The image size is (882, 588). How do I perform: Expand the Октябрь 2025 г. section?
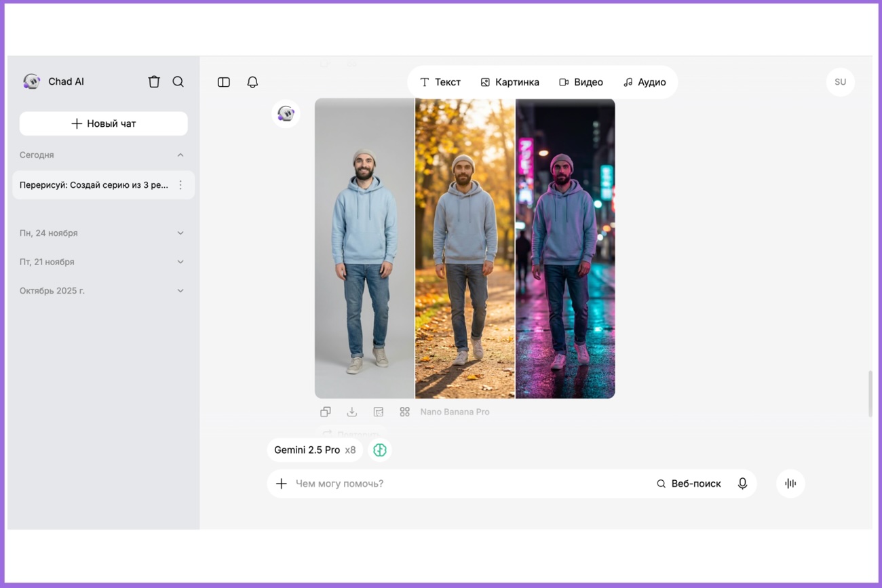180,291
